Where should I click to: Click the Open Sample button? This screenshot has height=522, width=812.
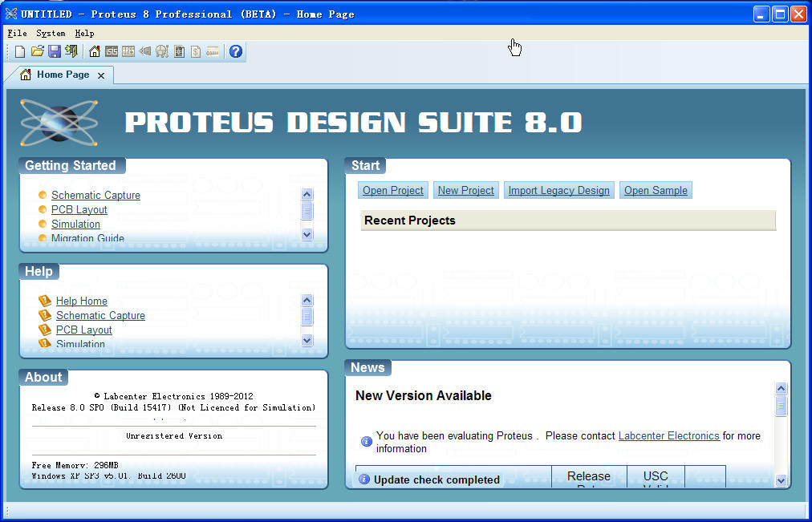(656, 190)
